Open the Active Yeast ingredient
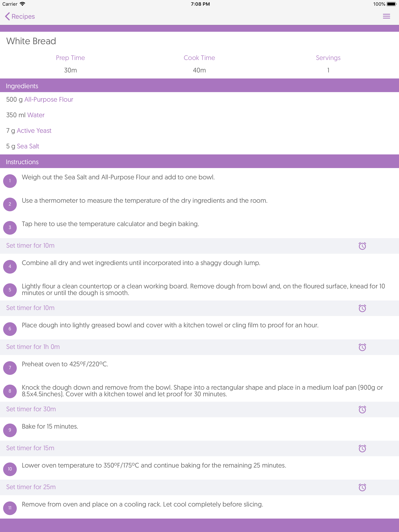 (x=34, y=130)
